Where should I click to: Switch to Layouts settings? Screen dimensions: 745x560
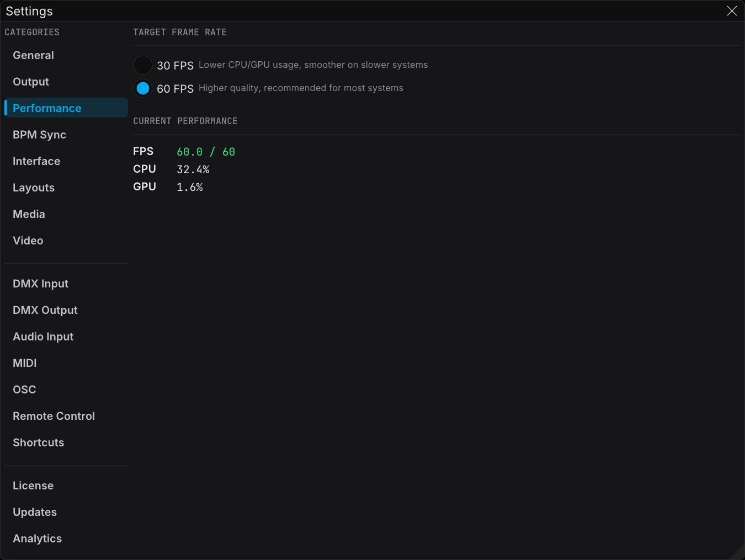coord(66,188)
